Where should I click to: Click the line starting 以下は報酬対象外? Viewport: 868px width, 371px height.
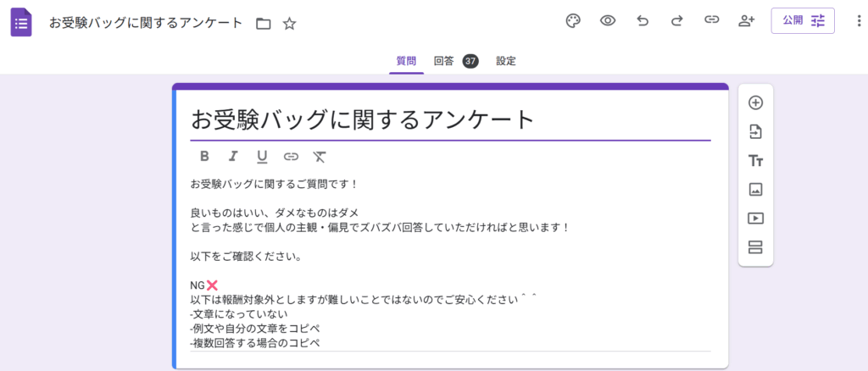[364, 300]
